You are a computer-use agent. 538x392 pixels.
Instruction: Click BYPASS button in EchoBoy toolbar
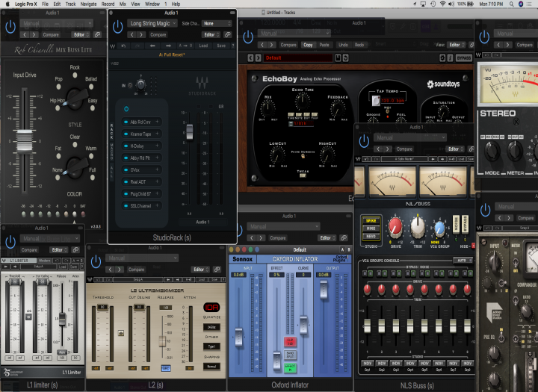(464, 58)
